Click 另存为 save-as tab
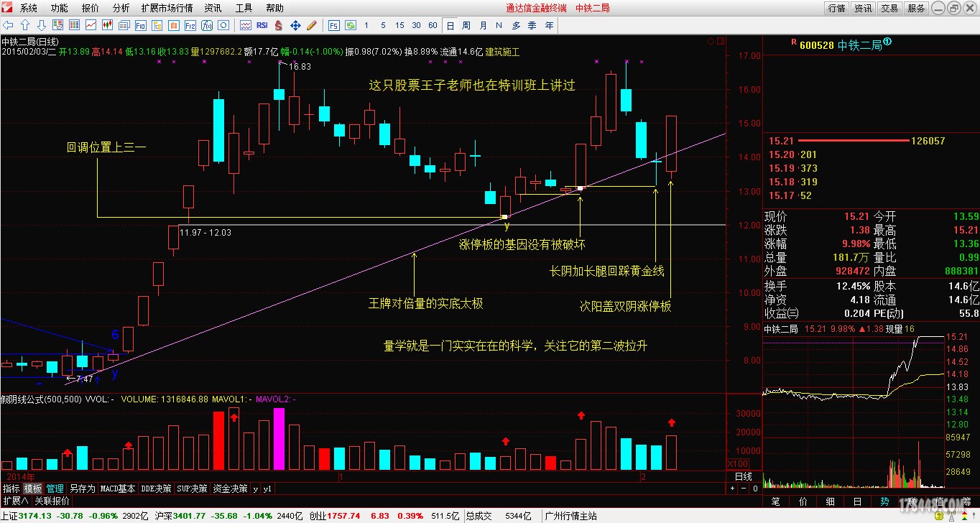 (82, 489)
